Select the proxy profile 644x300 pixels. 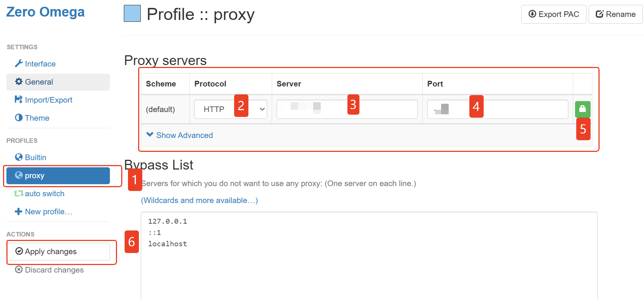point(58,176)
